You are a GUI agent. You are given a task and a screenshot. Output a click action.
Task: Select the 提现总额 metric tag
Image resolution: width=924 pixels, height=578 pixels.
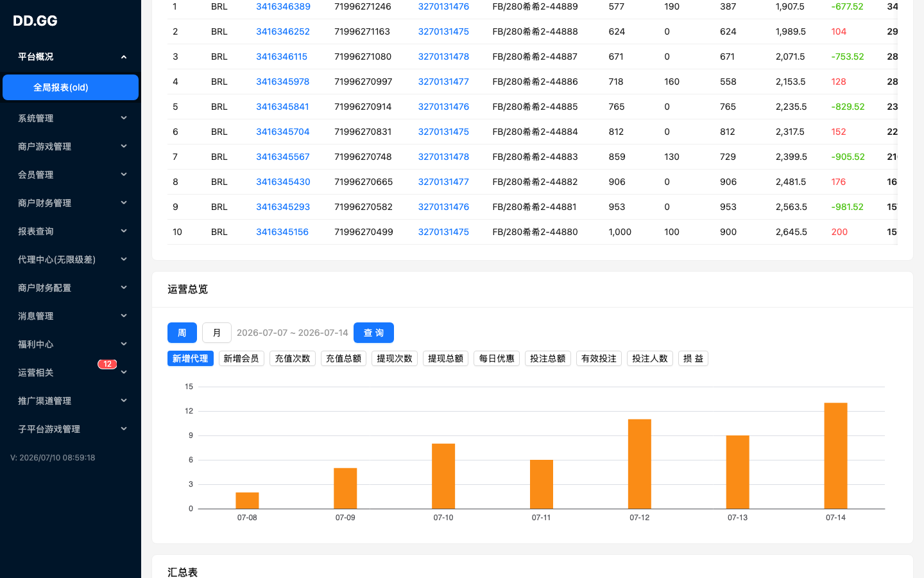[445, 358]
